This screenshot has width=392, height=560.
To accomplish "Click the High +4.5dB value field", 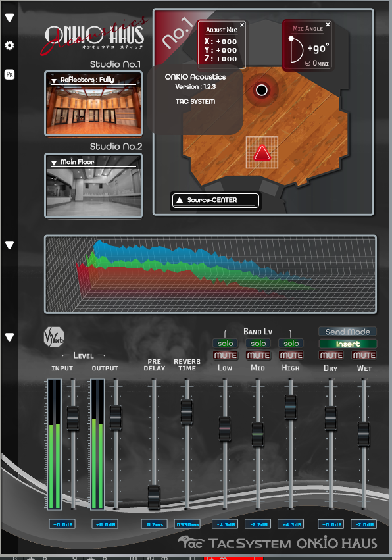I will coord(291,524).
